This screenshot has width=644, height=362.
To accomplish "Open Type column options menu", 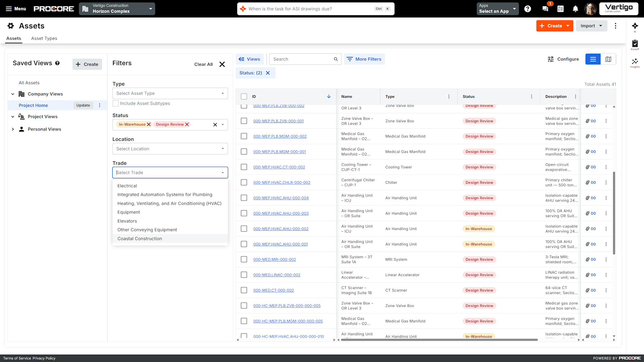I will point(449,96).
